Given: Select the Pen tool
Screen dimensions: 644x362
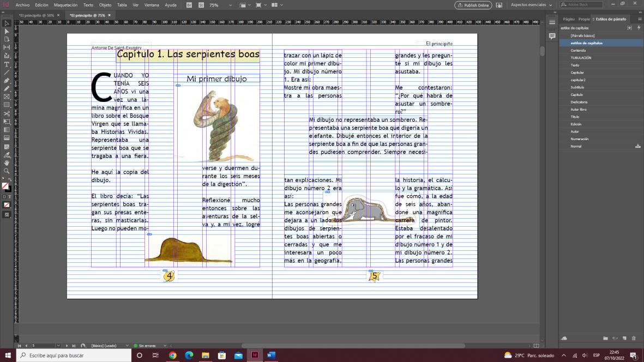Looking at the screenshot, I should (7, 81).
